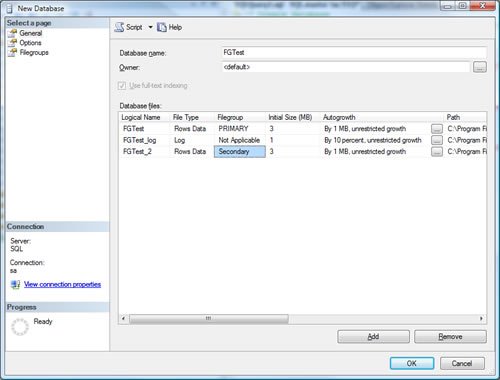
Task: Click the New Database title bar icon
Action: [10, 8]
